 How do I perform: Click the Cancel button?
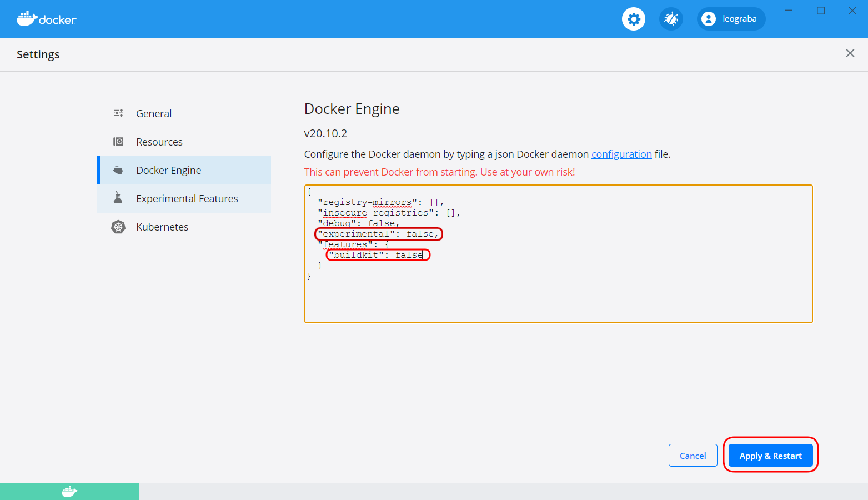pyautogui.click(x=693, y=456)
